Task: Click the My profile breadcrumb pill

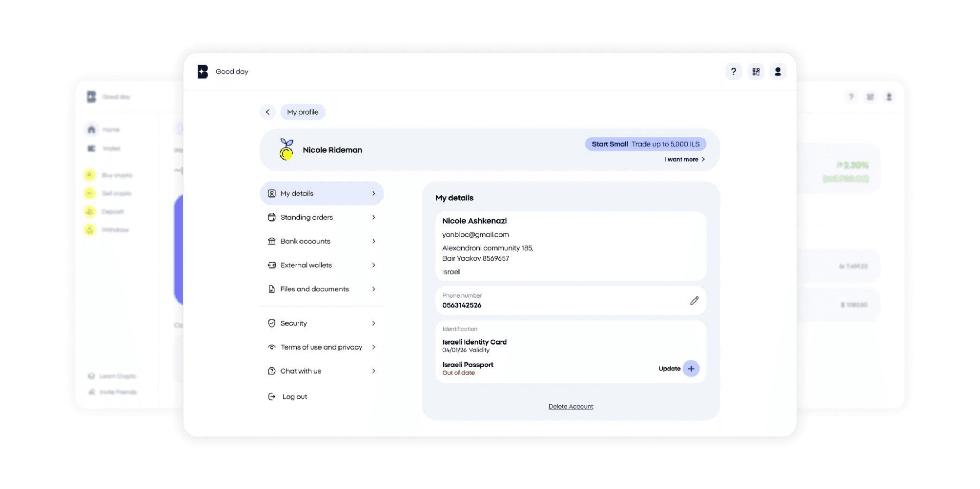Action: (x=302, y=112)
